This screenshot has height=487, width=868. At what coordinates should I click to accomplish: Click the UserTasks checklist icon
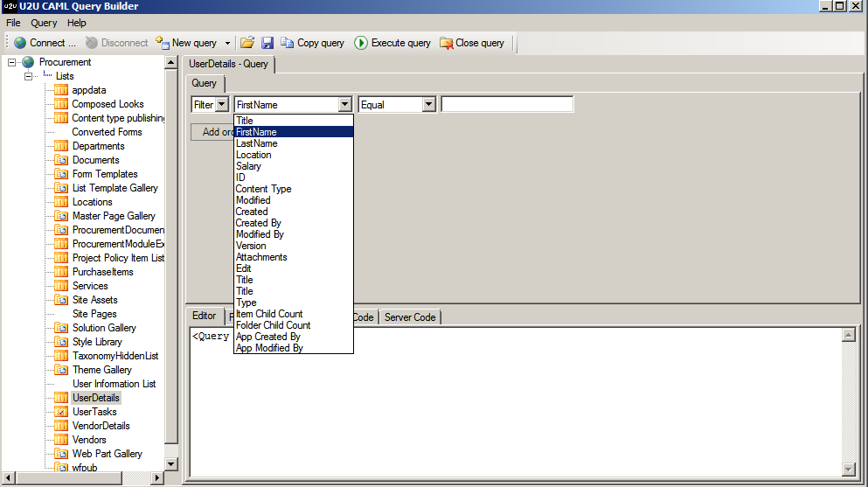coord(61,412)
